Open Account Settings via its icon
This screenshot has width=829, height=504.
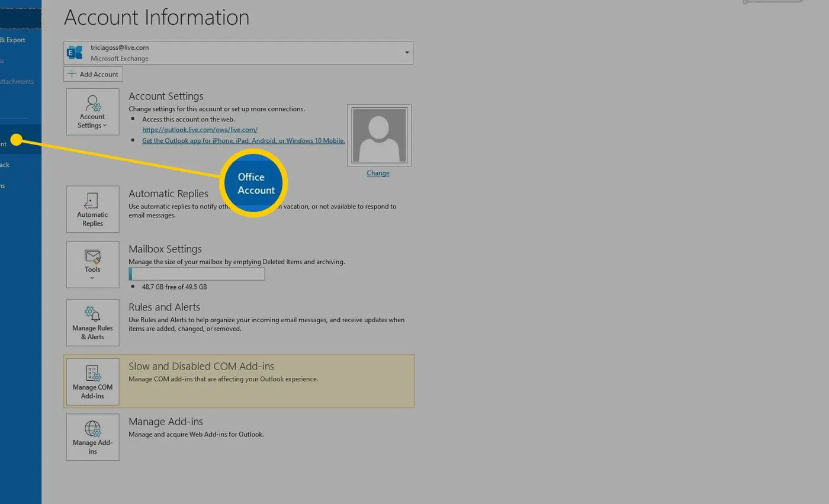pyautogui.click(x=92, y=107)
